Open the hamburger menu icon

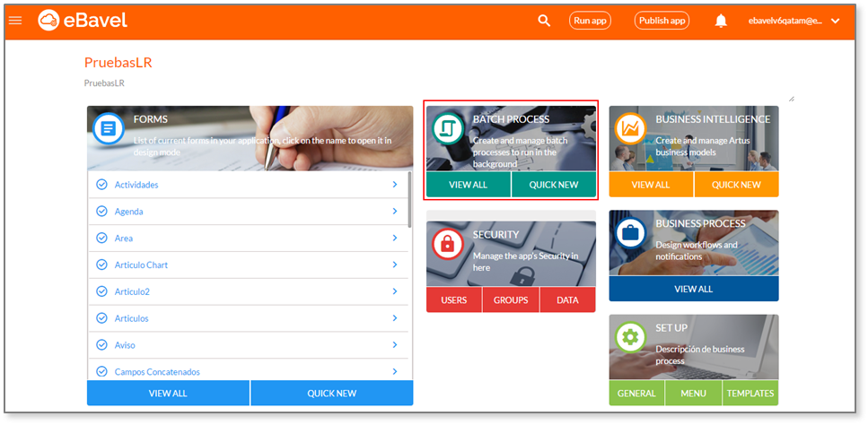tap(15, 21)
